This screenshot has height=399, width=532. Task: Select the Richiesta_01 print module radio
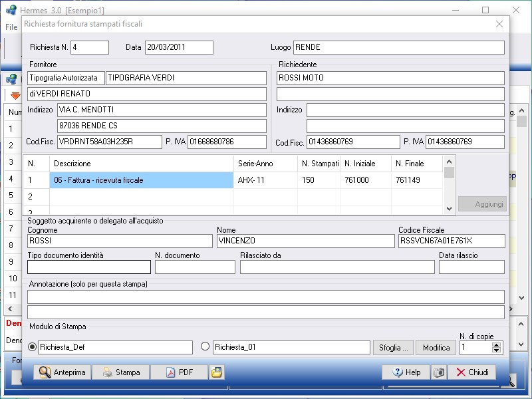(205, 346)
